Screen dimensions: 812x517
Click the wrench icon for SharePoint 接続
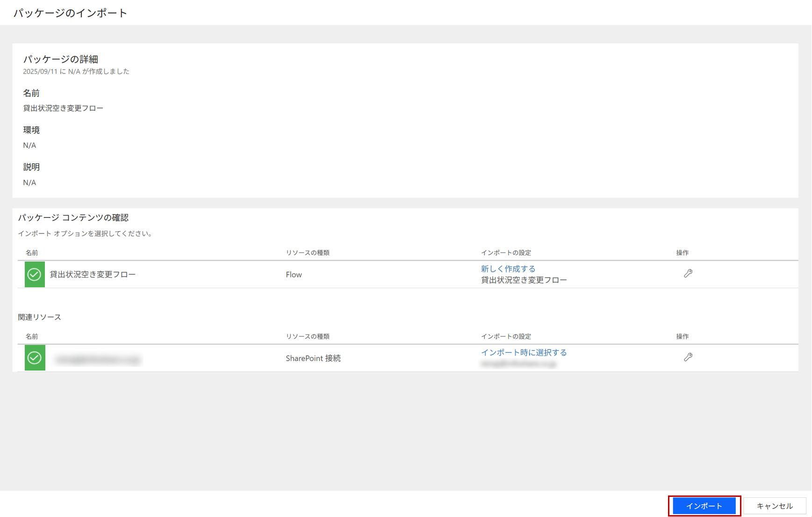(x=688, y=357)
